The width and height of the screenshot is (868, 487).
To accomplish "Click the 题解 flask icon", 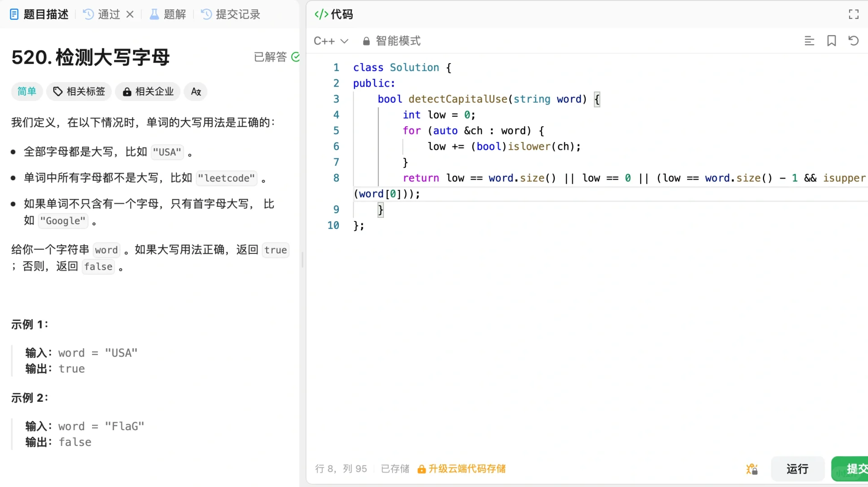I will pos(154,14).
